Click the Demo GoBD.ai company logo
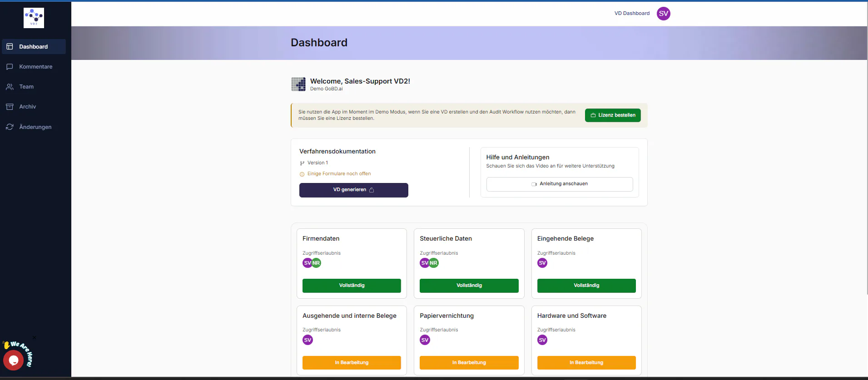868x380 pixels. coord(298,84)
